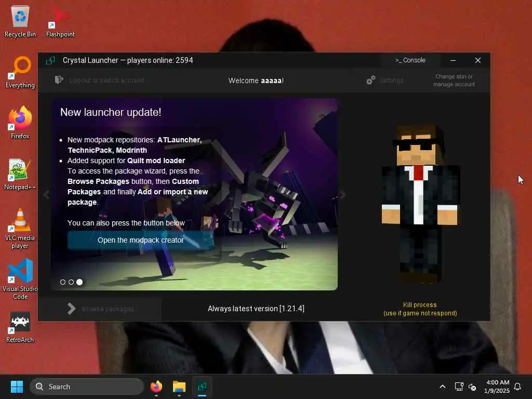Minimize the Crystal Launcher window

point(453,60)
